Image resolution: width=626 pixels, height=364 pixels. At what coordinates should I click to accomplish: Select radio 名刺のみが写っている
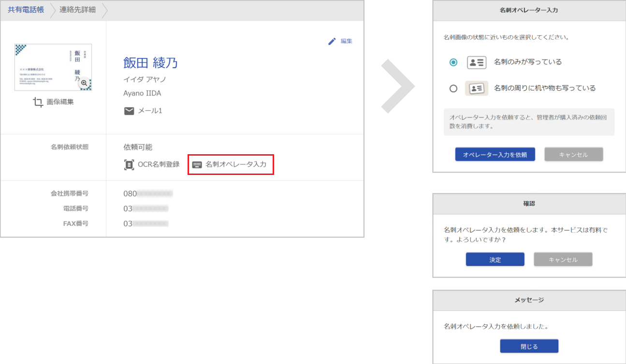453,62
